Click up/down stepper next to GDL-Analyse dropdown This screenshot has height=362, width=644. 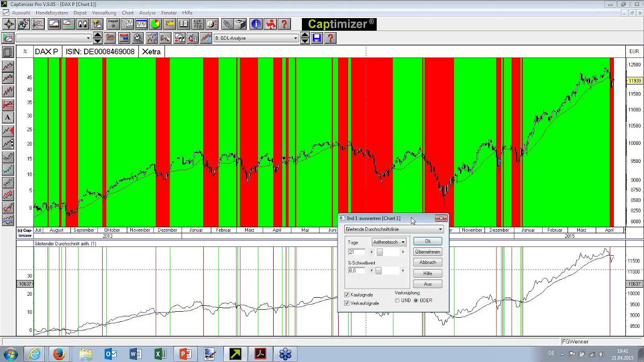click(x=305, y=38)
